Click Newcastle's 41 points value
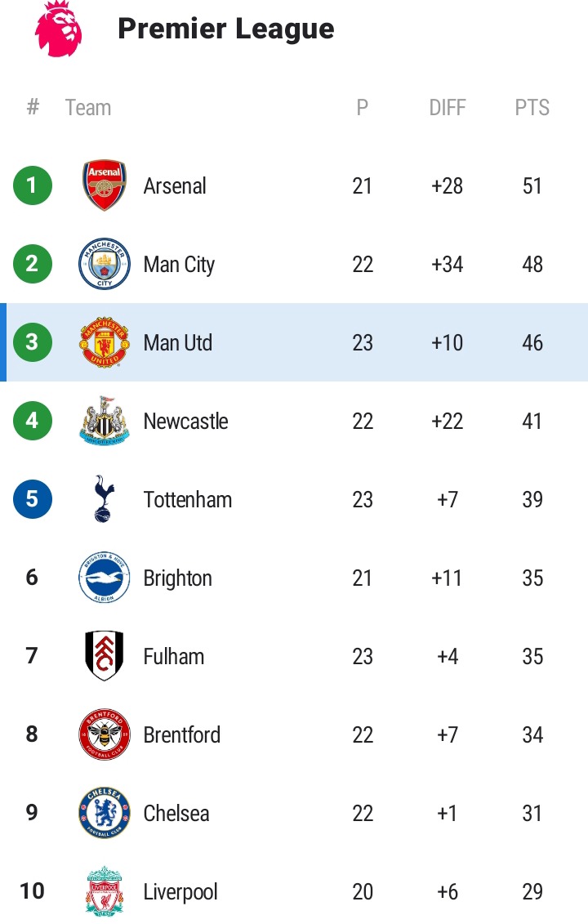This screenshot has height=924, width=588. point(532,422)
